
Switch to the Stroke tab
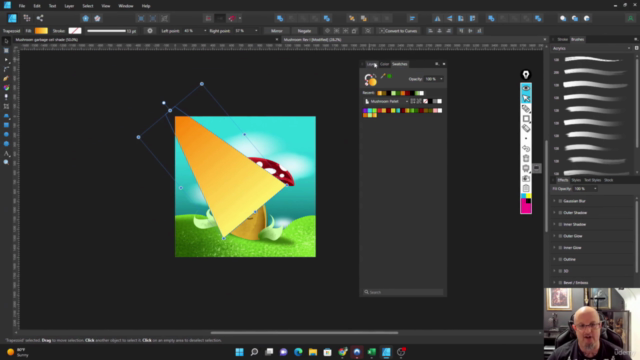click(x=562, y=40)
